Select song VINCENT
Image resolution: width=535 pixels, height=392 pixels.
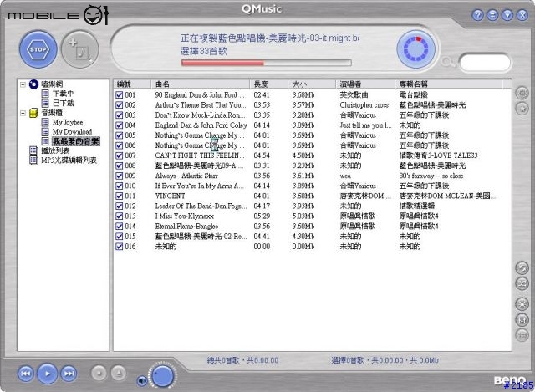170,196
